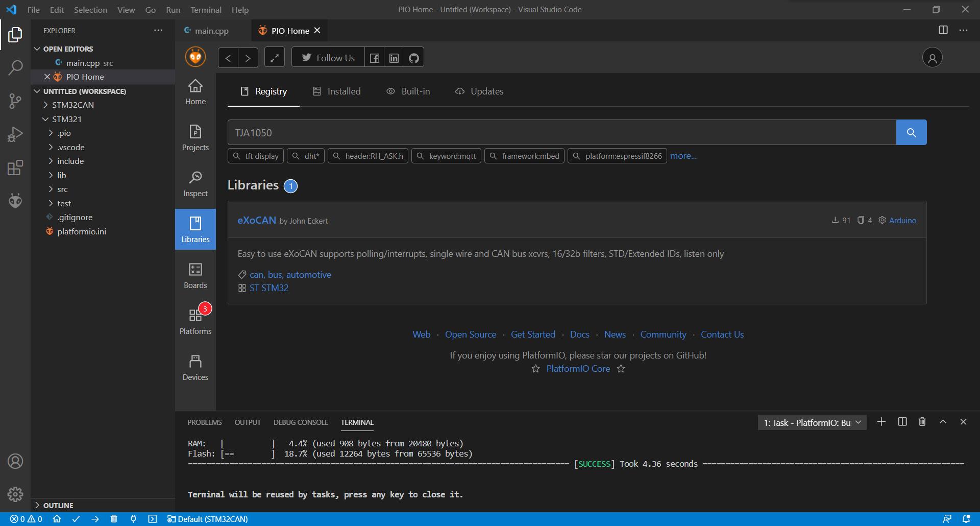Viewport: 980px width, 526px height.
Task: Split the editor to the right
Action: tap(943, 30)
